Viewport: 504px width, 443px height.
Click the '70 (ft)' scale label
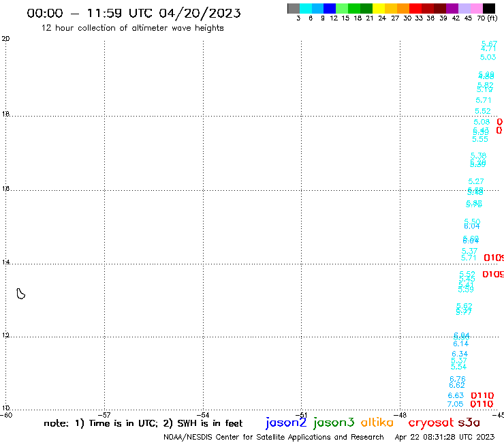point(487,18)
